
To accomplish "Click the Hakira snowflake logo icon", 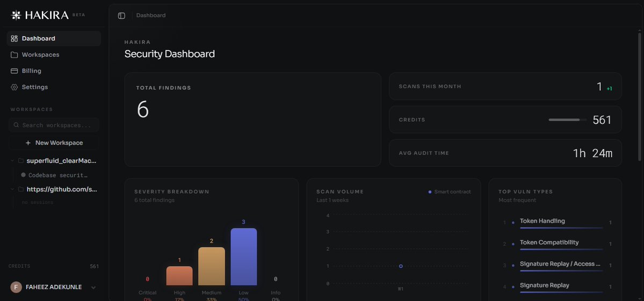I will [x=16, y=15].
